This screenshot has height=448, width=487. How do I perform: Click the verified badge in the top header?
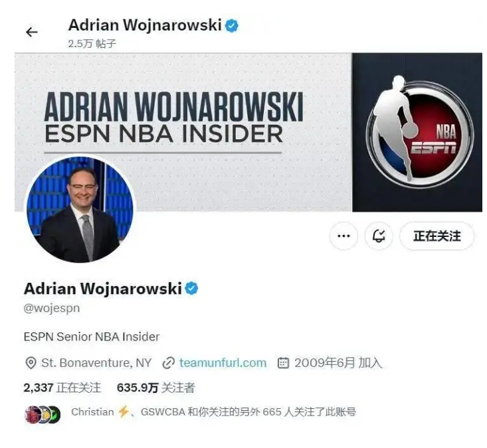pyautogui.click(x=232, y=25)
